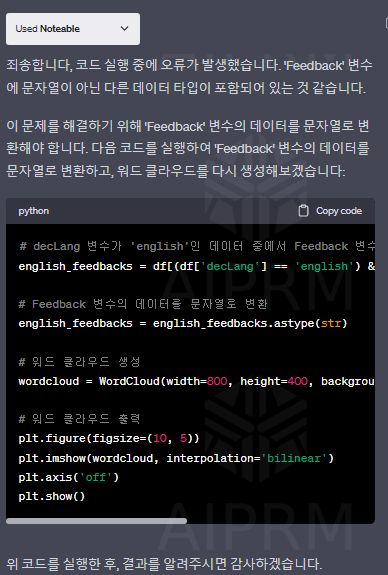This screenshot has width=388, height=575.
Task: Click the sentence '위 코드를 실행한 후'
Action: (164, 564)
